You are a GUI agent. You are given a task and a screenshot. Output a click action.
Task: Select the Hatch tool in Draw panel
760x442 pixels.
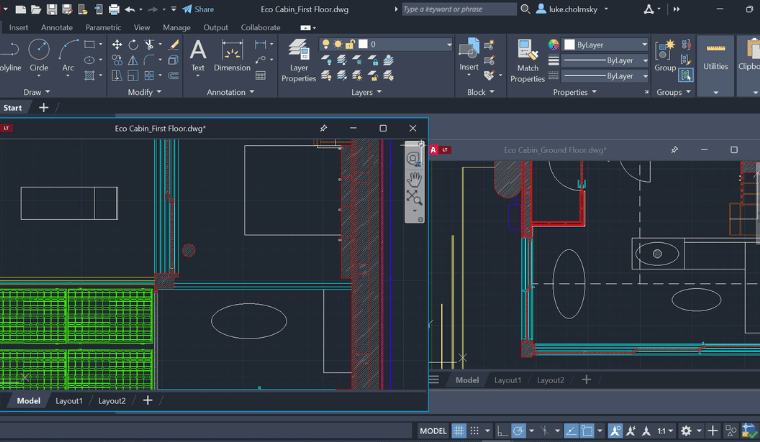90,76
